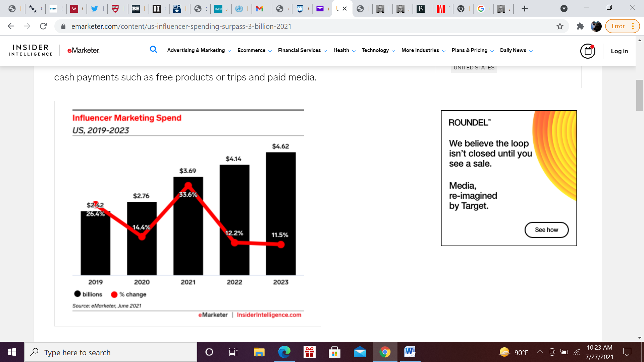The width and height of the screenshot is (644, 362).
Task: Click the Windows search box
Action: coord(111,352)
